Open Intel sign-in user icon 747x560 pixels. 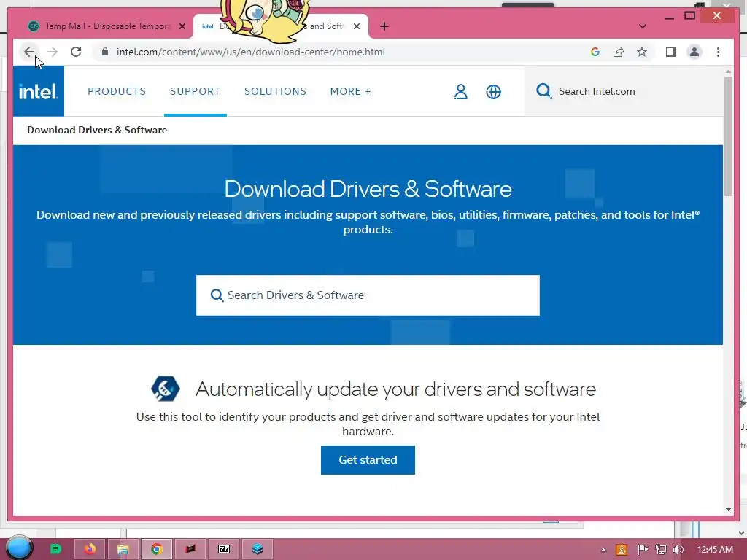(461, 91)
